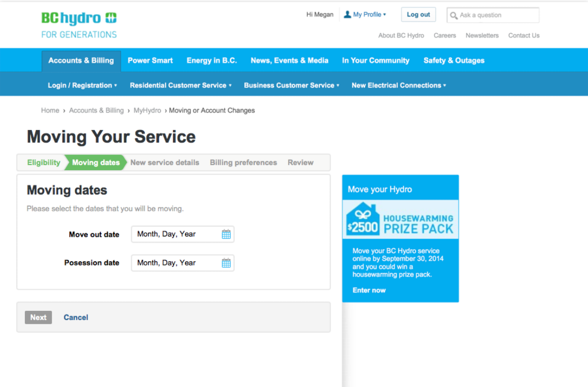Expand Residential Customer Service menu
The width and height of the screenshot is (588, 387).
tap(181, 85)
